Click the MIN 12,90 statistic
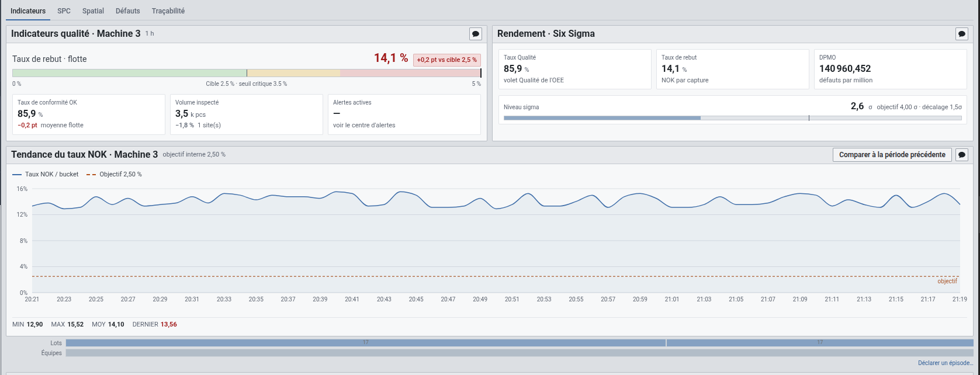This screenshot has width=980, height=375. (x=27, y=324)
